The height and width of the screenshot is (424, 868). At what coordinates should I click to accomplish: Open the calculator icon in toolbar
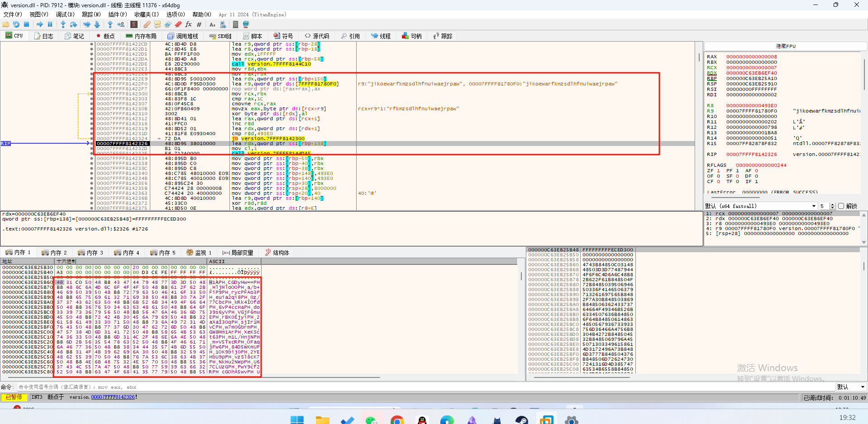(x=235, y=24)
